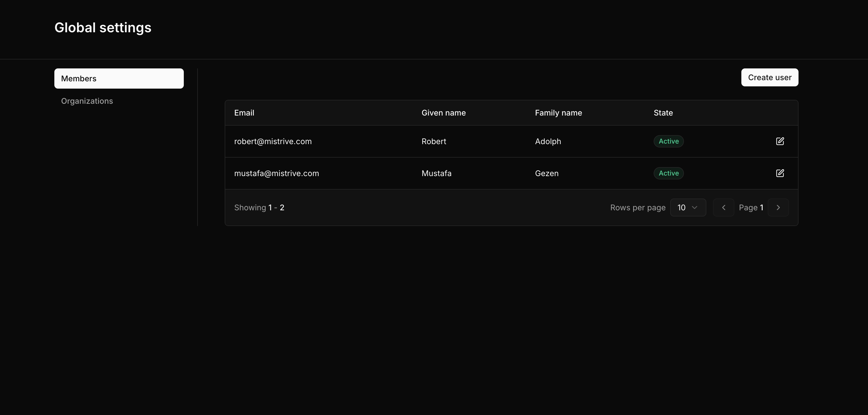Select the Email column header
This screenshot has width=868, height=415.
tap(244, 113)
